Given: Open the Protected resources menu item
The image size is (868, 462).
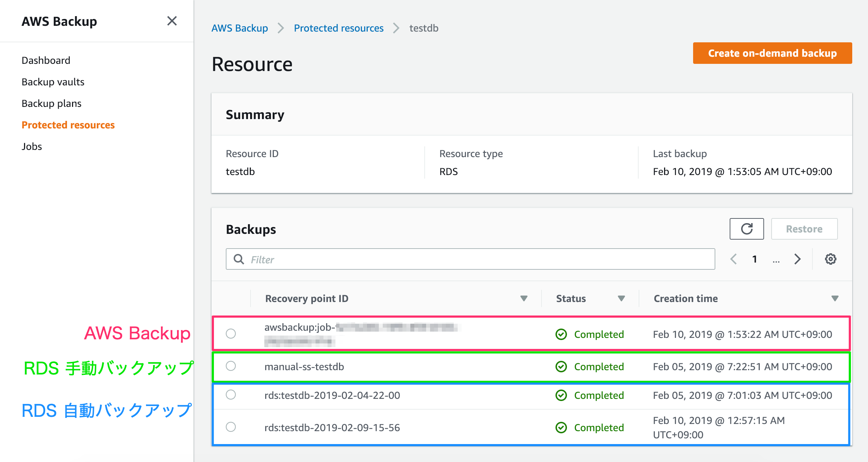Looking at the screenshot, I should pos(68,125).
